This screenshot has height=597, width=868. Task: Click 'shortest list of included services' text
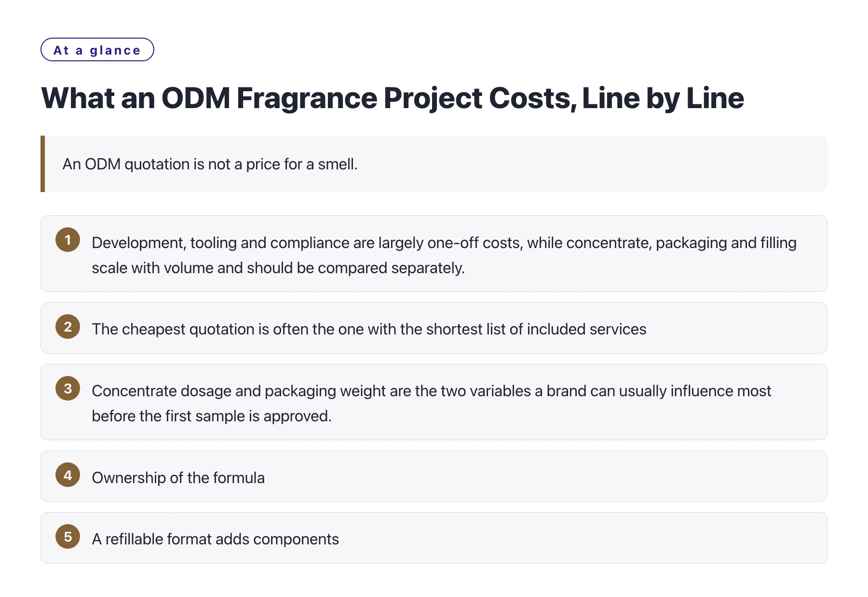click(536, 329)
